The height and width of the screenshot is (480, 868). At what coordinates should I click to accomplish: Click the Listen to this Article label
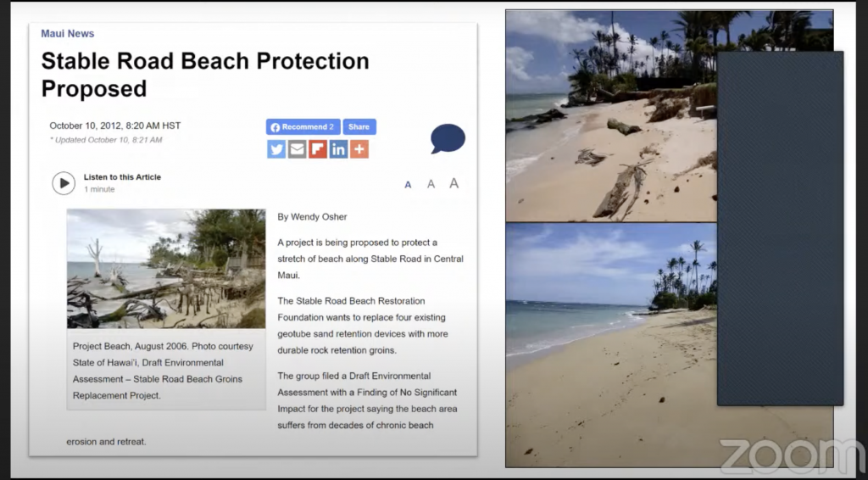122,177
